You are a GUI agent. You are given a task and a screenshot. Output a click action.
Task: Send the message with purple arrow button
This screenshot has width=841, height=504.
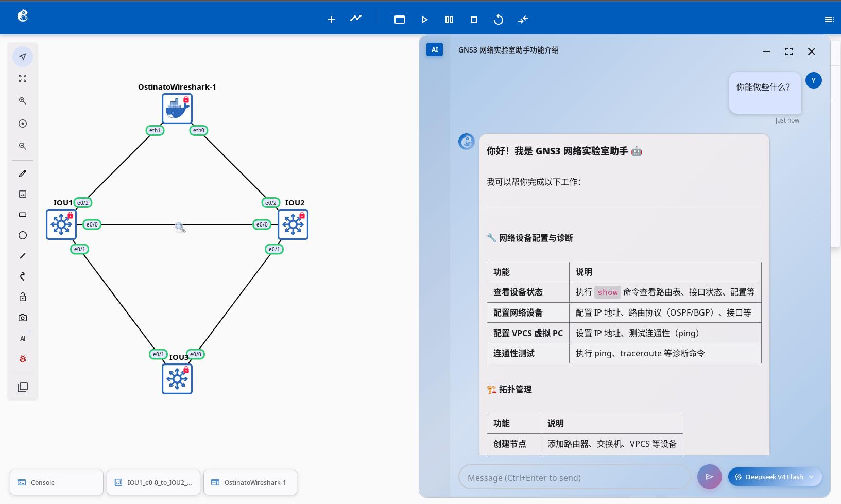click(709, 477)
